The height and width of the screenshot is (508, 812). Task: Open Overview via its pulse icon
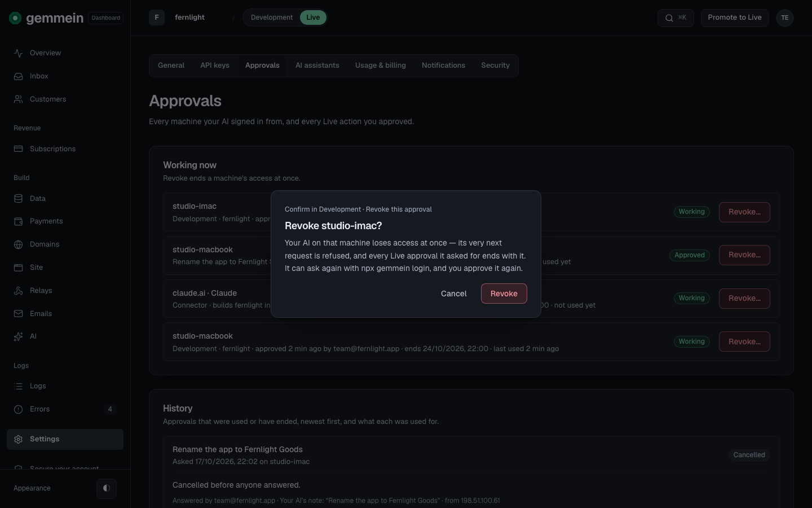click(19, 53)
